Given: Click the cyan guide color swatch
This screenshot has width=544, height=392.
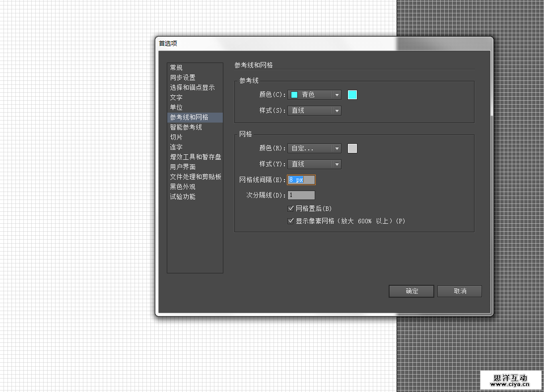Looking at the screenshot, I should click(x=352, y=94).
